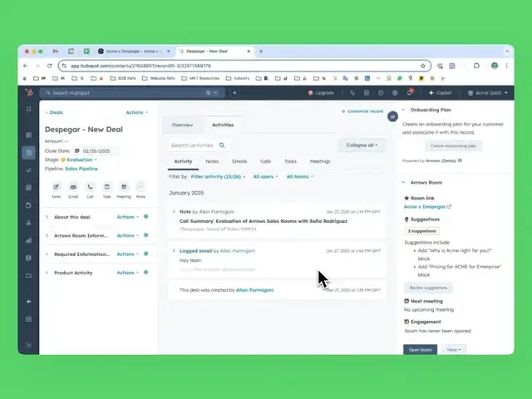Click the plus quick-create button in header
Image resolution: width=532 pixels, height=399 pixels.
pyautogui.click(x=234, y=92)
